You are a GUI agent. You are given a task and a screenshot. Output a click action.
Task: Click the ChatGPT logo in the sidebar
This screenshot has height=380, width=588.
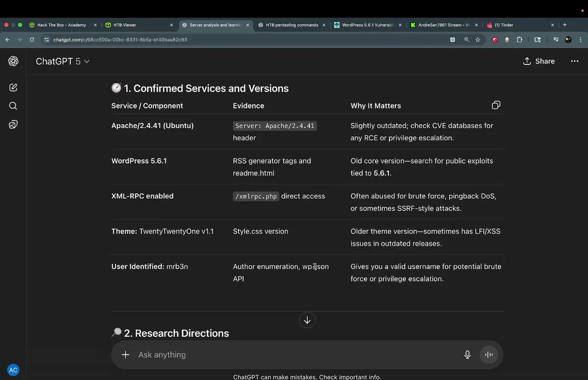click(13, 61)
